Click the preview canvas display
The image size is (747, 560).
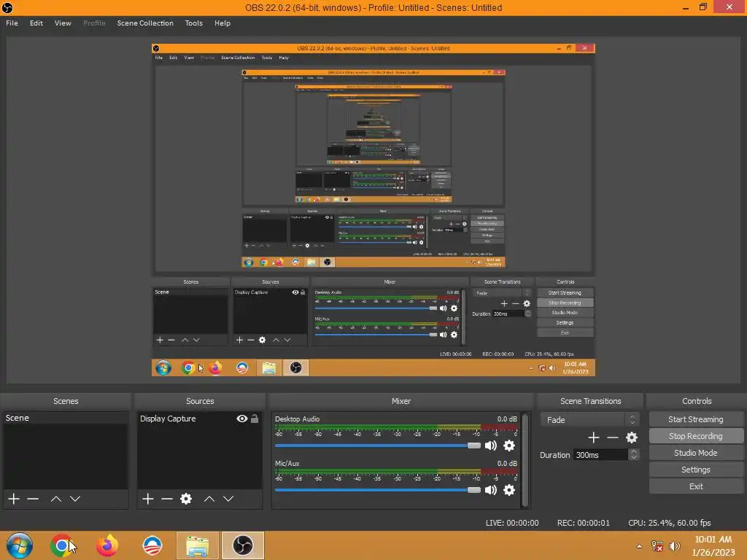coord(373,210)
